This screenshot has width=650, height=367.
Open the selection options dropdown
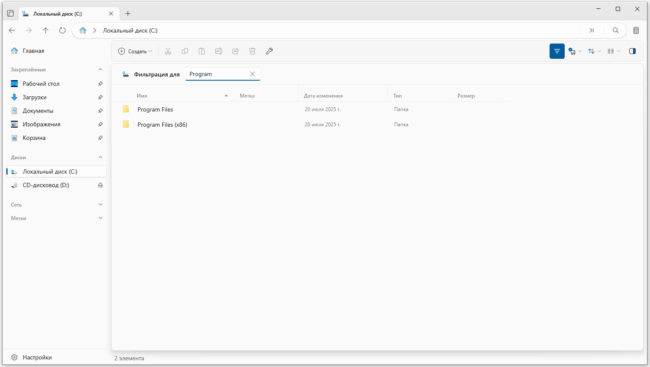pyautogui.click(x=575, y=51)
